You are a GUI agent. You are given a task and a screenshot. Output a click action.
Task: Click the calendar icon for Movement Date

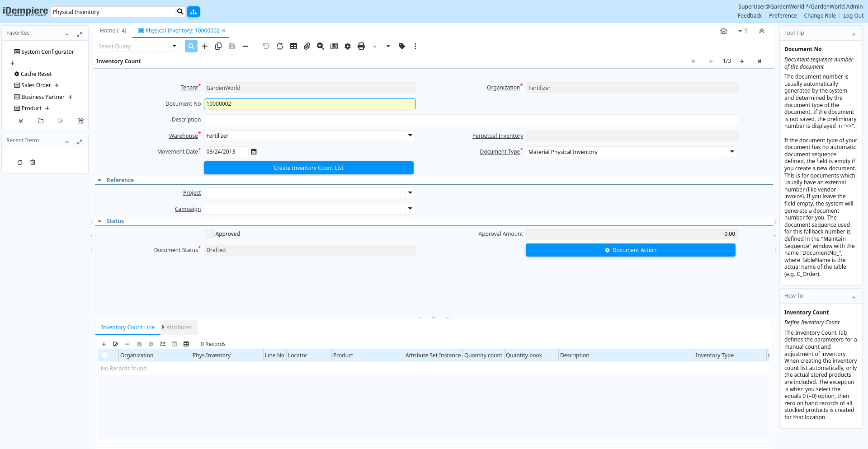pos(254,152)
